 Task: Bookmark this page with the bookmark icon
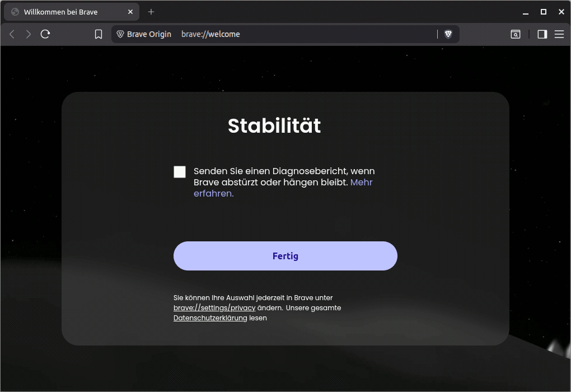point(99,34)
